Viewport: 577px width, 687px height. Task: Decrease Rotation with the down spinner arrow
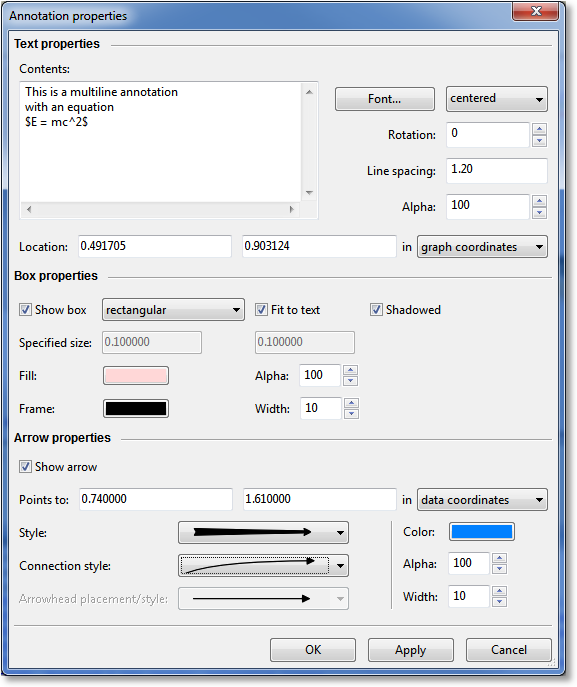pyautogui.click(x=539, y=141)
